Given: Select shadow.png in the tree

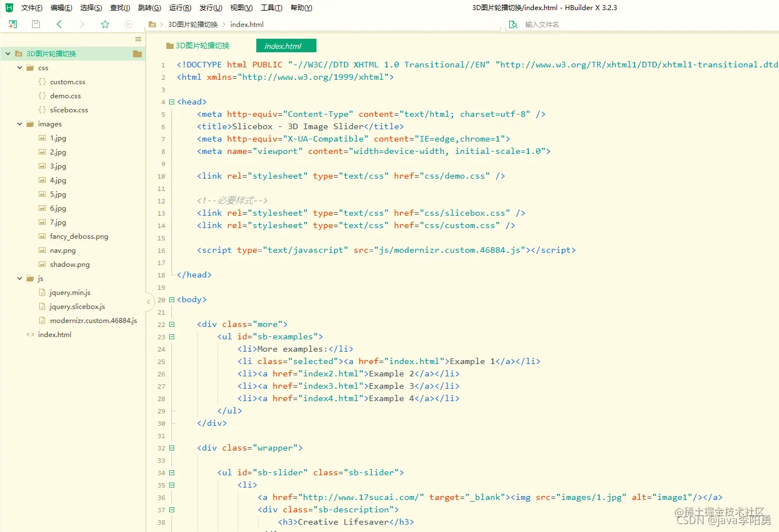Looking at the screenshot, I should click(70, 264).
